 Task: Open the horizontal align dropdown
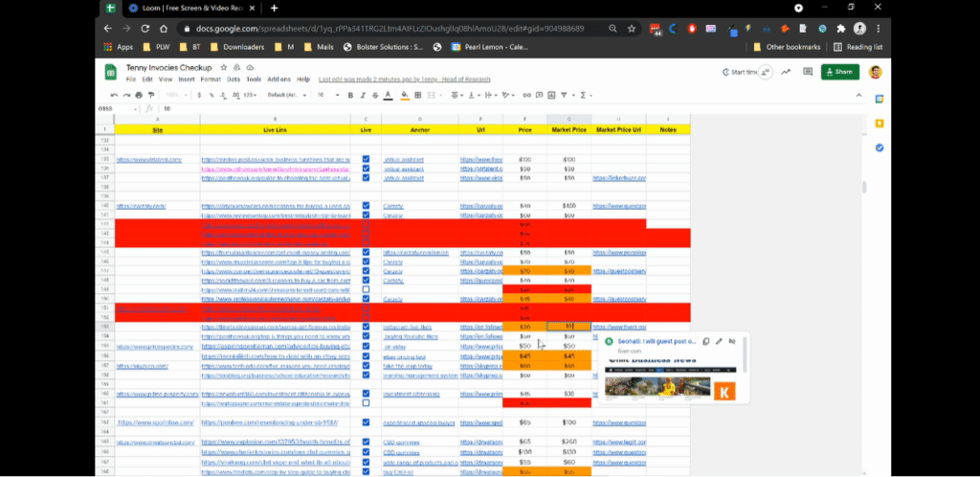[x=457, y=95]
